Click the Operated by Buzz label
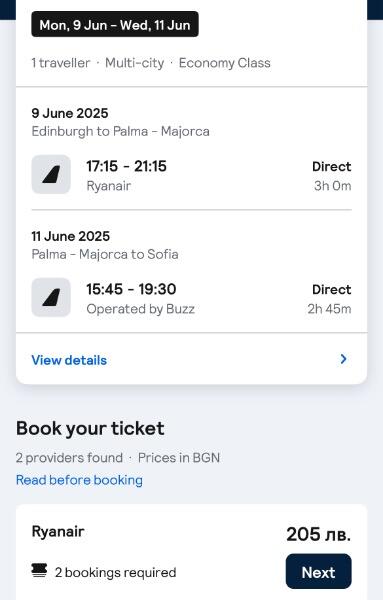Viewport: 383px width, 600px height. click(141, 309)
